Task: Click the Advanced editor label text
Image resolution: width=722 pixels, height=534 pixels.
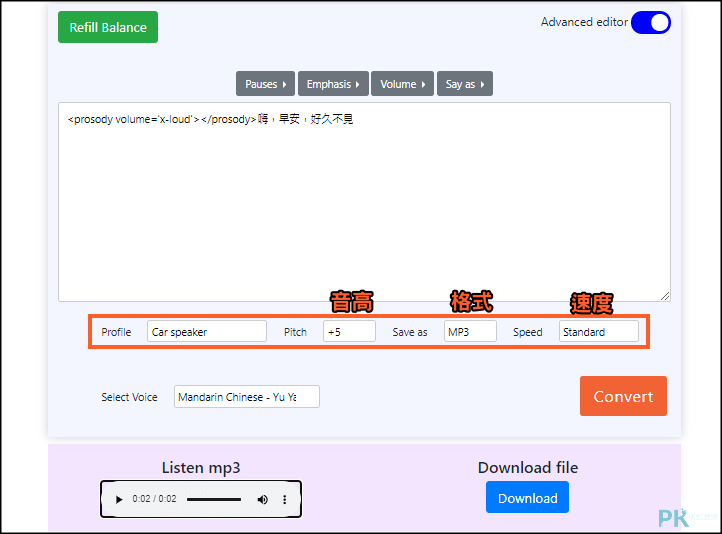Action: pos(584,22)
